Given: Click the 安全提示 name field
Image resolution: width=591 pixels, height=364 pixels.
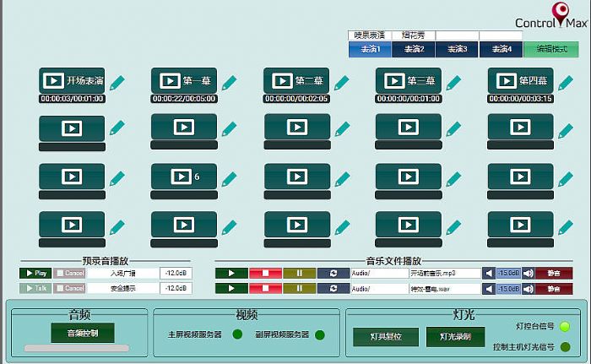Looking at the screenshot, I should pyautogui.click(x=123, y=288).
